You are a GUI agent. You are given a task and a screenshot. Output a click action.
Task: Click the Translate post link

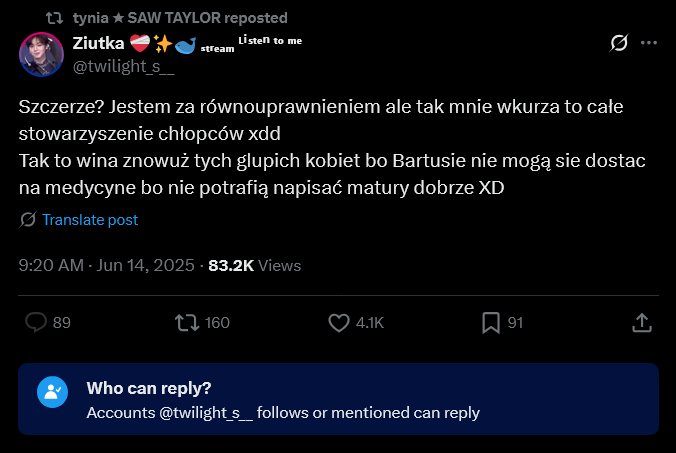coord(90,220)
